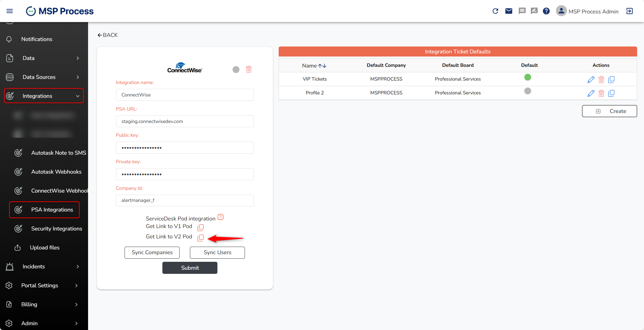Click the Submit button

[190, 268]
